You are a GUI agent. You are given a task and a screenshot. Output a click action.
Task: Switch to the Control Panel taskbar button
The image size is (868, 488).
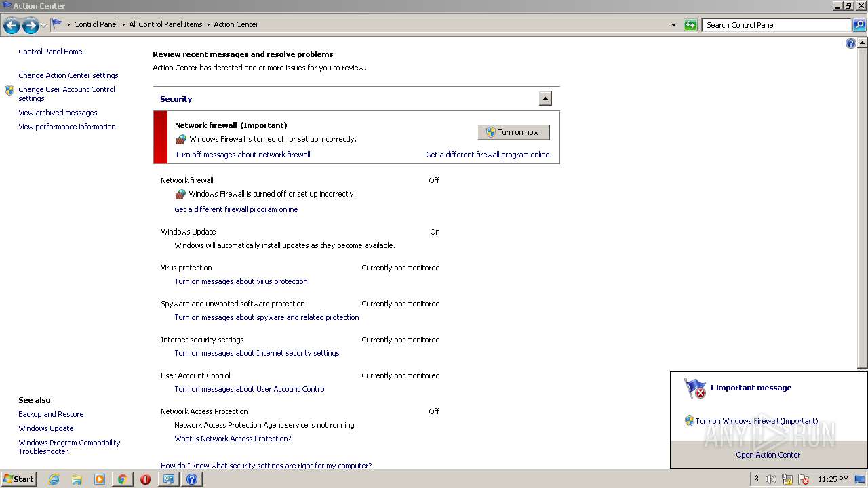tap(168, 479)
